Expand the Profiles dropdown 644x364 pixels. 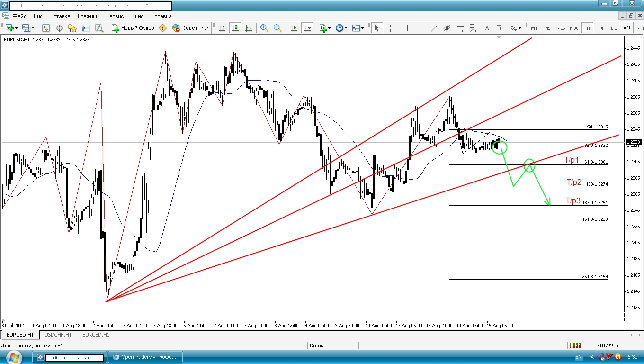[33, 28]
